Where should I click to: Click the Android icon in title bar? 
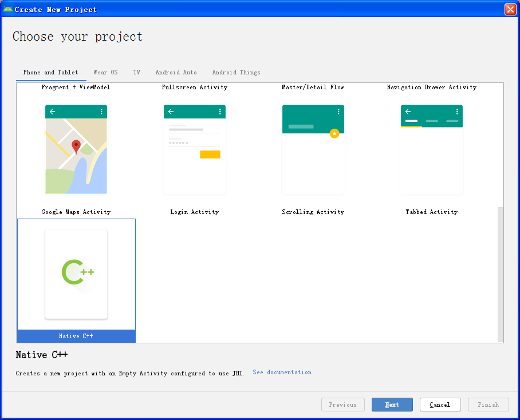(x=7, y=9)
